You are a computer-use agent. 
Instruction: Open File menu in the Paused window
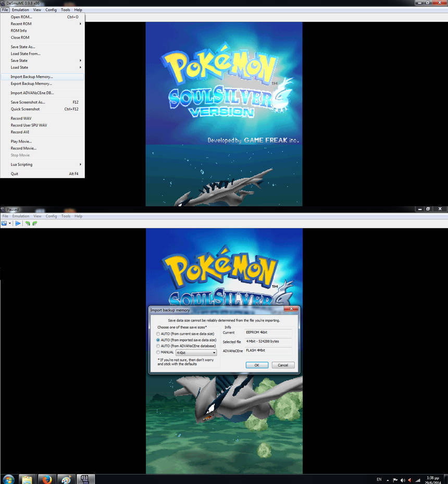point(5,216)
